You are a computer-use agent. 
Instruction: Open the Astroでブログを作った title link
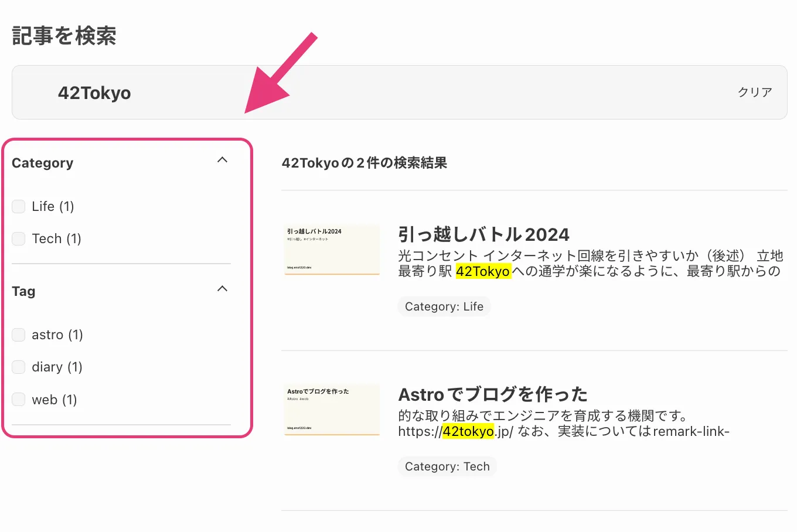pos(492,394)
